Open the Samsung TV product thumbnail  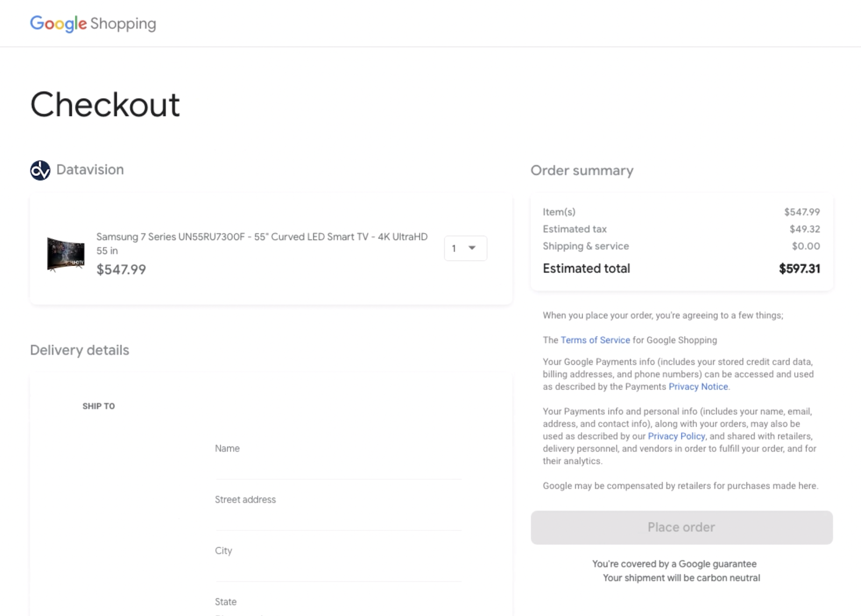(x=66, y=254)
